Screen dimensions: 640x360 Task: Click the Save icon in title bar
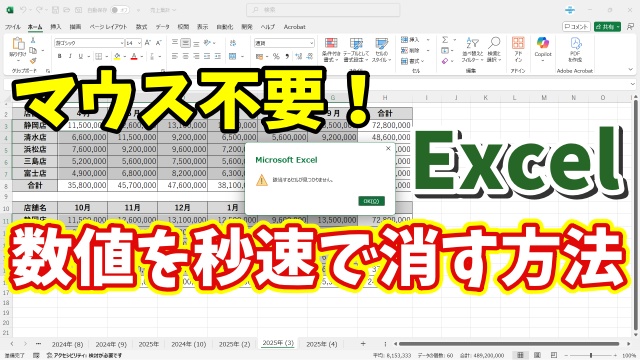point(56,10)
